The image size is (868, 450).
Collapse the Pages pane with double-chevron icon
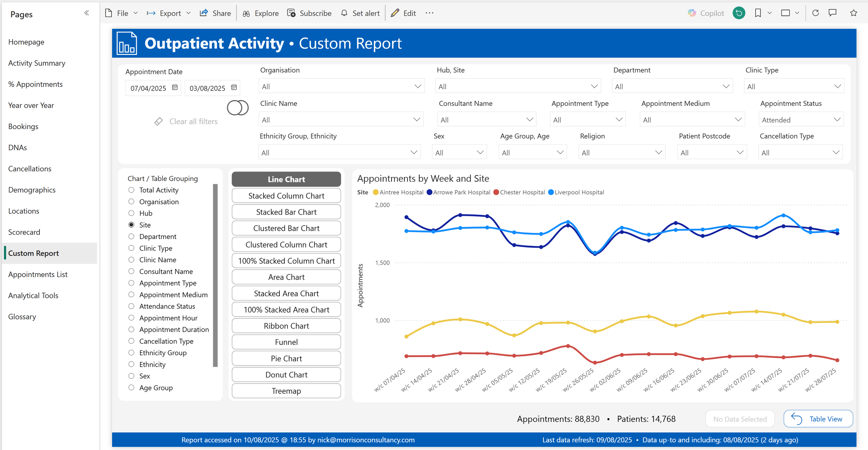pos(86,13)
